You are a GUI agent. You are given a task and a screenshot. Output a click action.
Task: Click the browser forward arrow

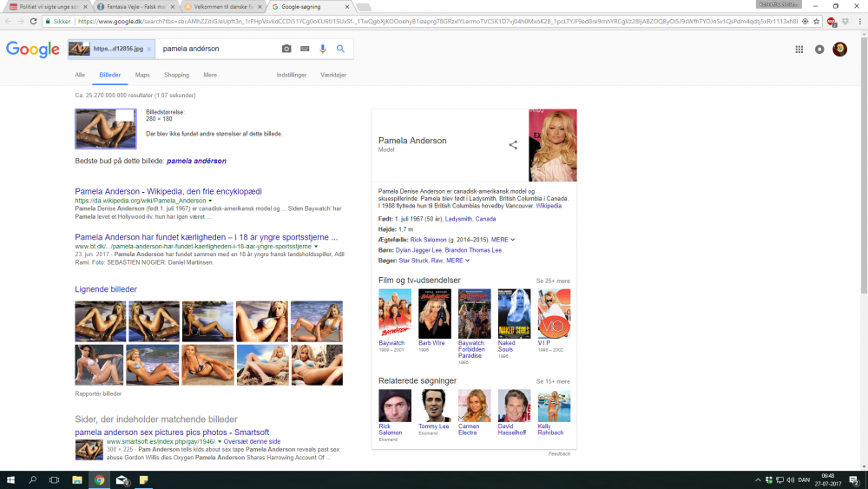tap(21, 21)
